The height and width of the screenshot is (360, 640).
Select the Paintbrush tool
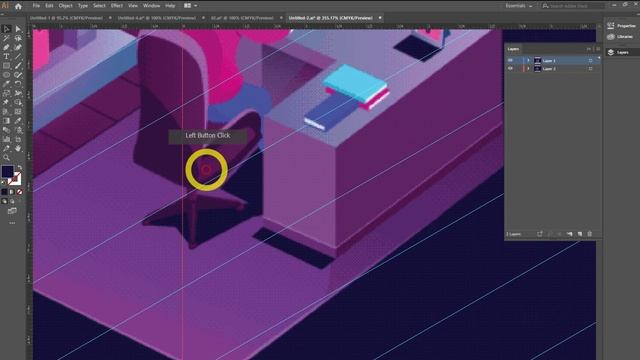coord(18,66)
